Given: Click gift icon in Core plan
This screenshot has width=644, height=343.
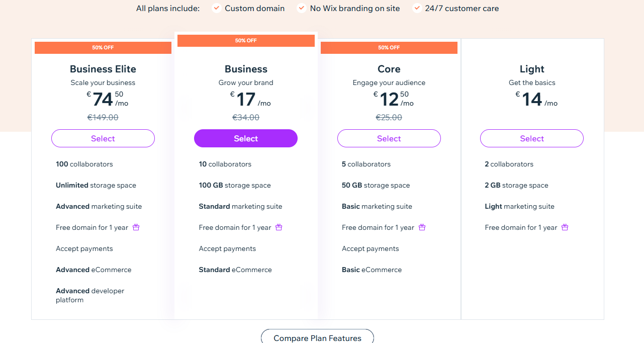Looking at the screenshot, I should point(422,227).
